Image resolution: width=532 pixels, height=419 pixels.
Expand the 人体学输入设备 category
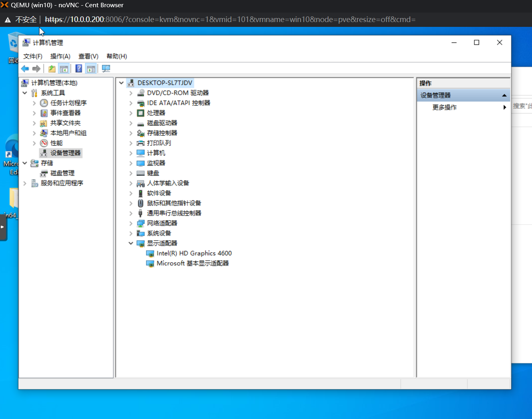[x=131, y=183]
